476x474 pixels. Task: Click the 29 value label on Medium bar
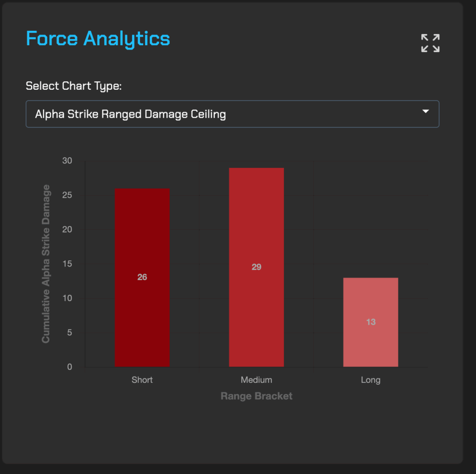point(256,267)
